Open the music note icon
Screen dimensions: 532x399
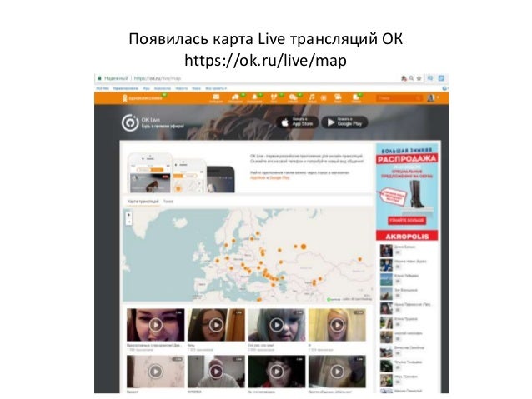(x=312, y=98)
